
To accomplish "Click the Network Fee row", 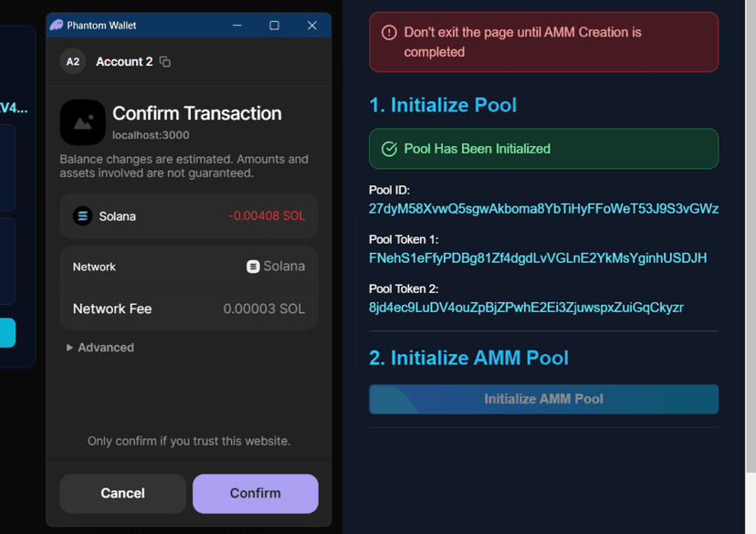I will pos(189,309).
